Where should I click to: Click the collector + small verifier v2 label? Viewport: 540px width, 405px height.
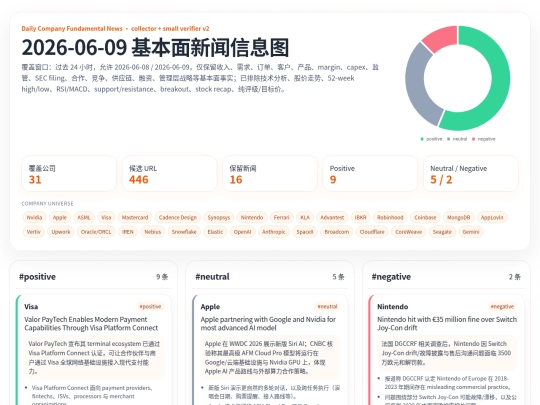170,29
